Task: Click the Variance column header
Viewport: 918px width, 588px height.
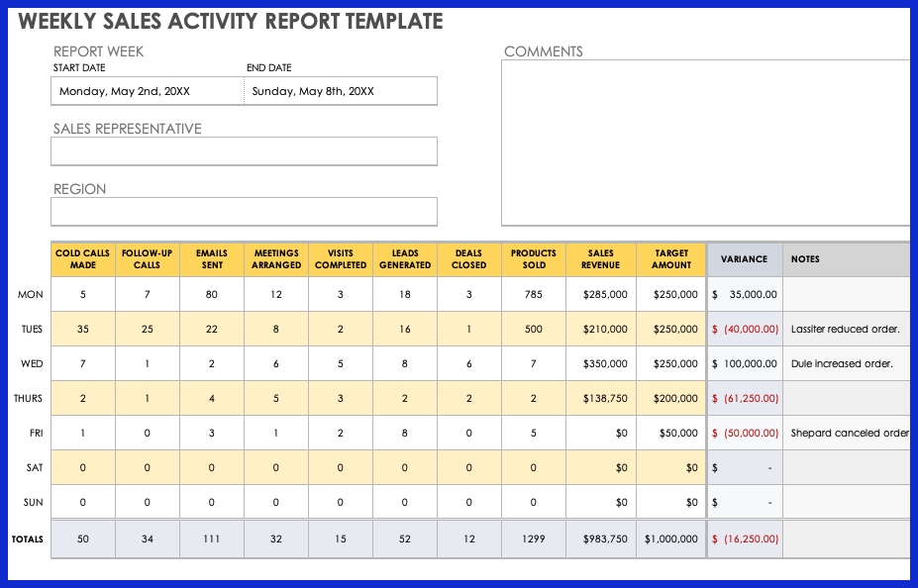Action: 744,259
